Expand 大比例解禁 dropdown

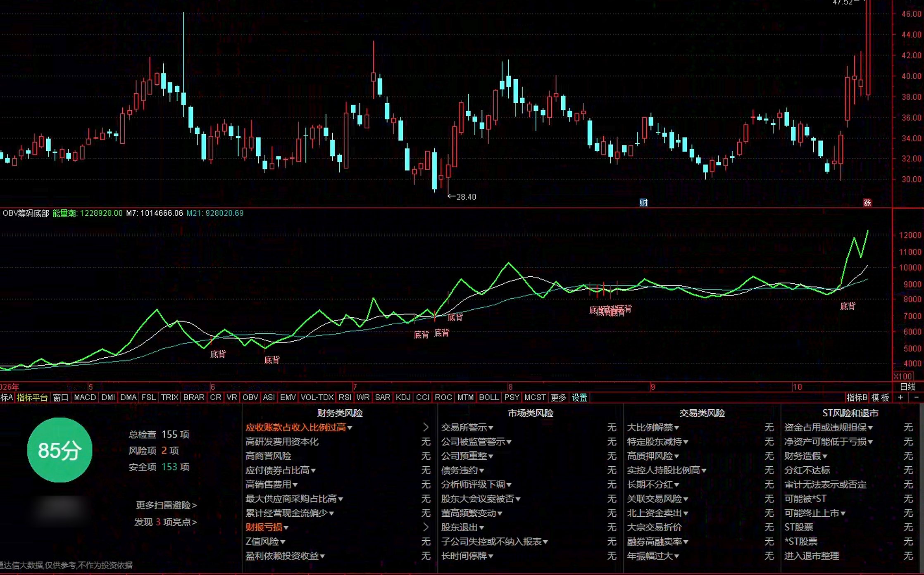[x=653, y=428]
